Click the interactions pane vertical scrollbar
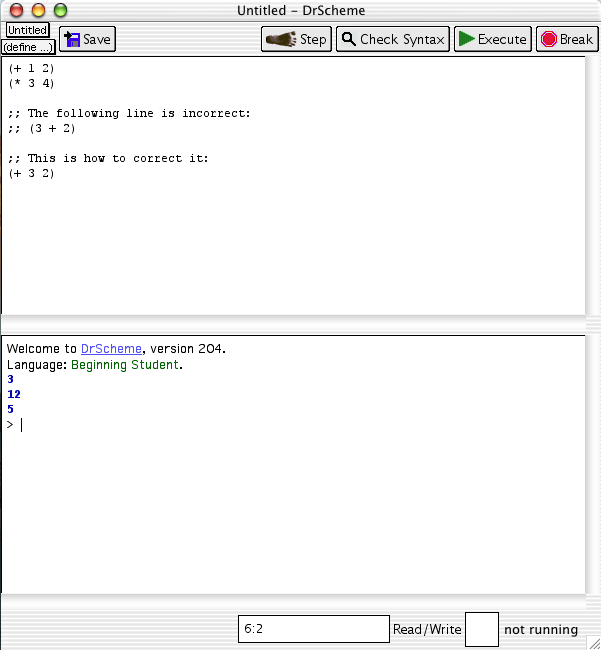The height and width of the screenshot is (650, 601). tap(593, 464)
